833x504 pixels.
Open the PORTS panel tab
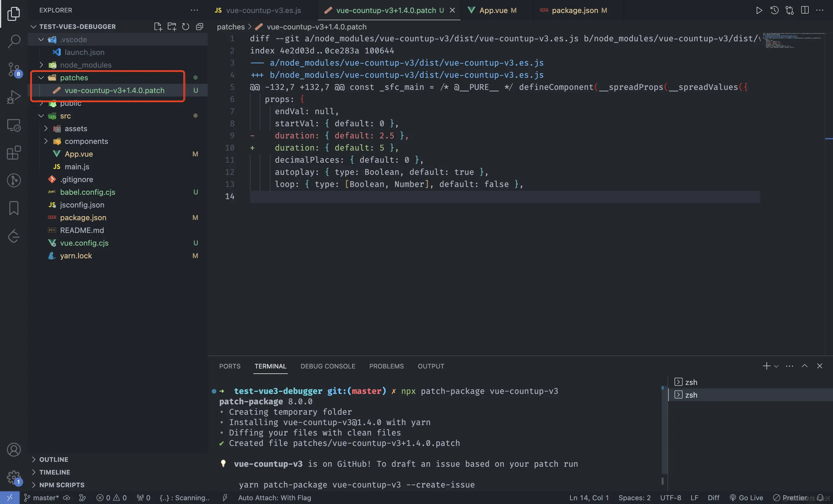click(x=230, y=366)
